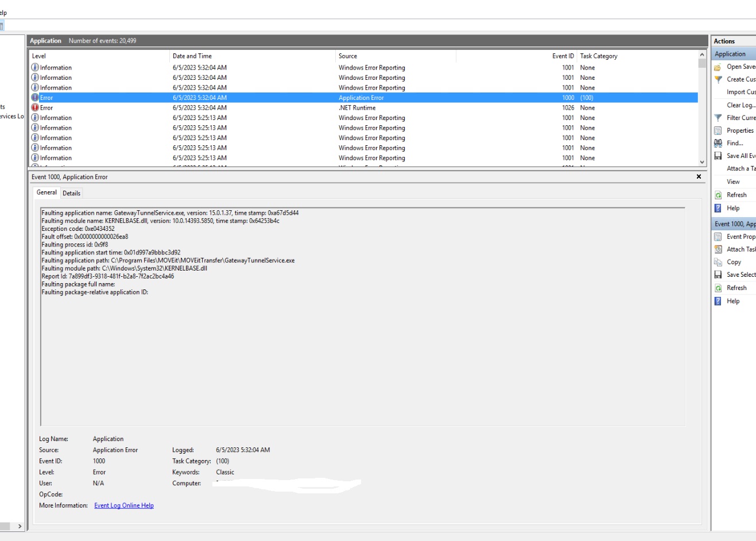The image size is (756, 541).
Task: Switch to the Details tab
Action: click(71, 193)
